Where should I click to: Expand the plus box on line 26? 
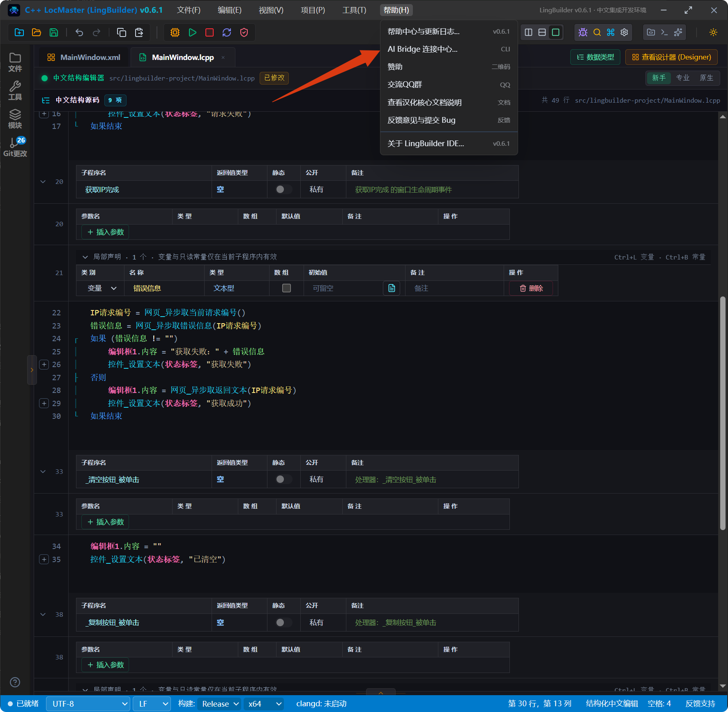44,364
